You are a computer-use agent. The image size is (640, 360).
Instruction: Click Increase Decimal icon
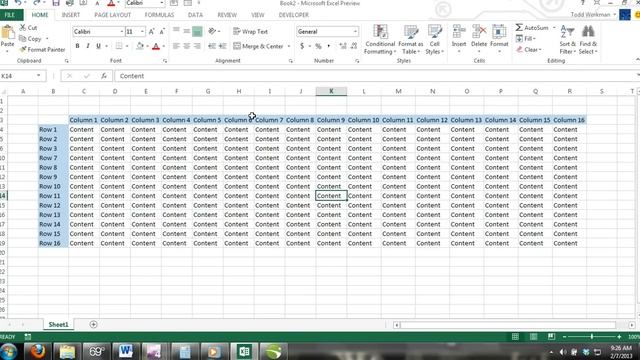[343, 46]
